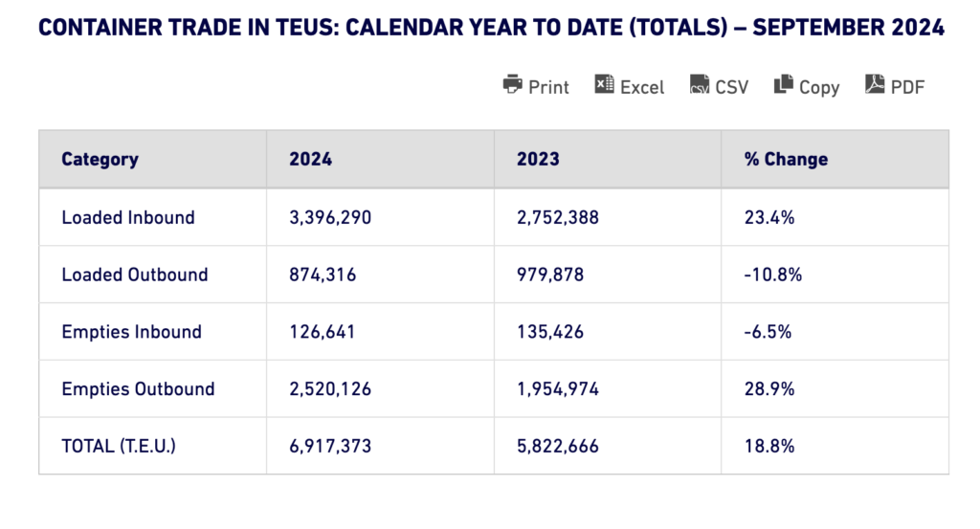Click the Empties Inbound row label
The height and width of the screenshot is (529, 980).
[132, 332]
